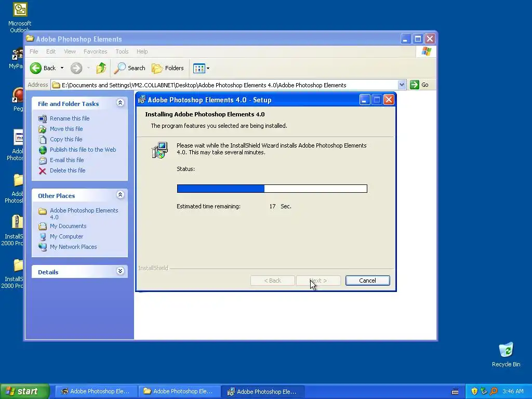The image size is (532, 399).
Task: Click the installer icon in Setup dialog
Action: pyautogui.click(x=159, y=150)
